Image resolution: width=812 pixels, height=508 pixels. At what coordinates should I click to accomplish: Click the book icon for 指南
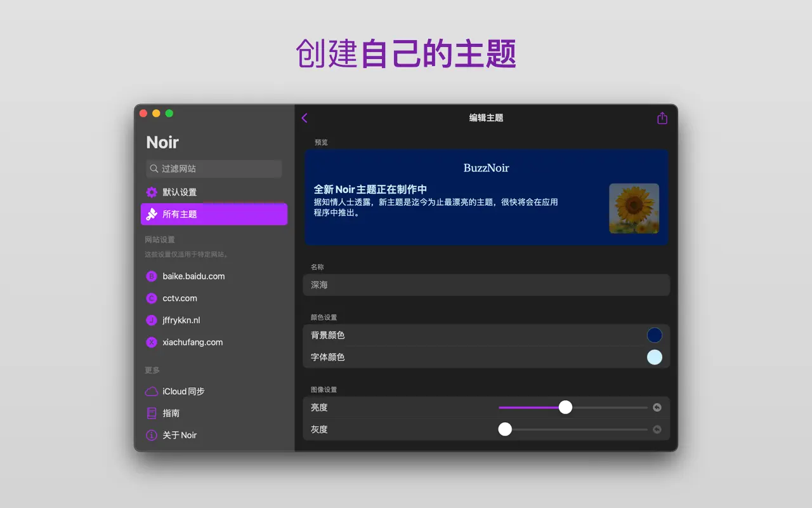coord(152,413)
